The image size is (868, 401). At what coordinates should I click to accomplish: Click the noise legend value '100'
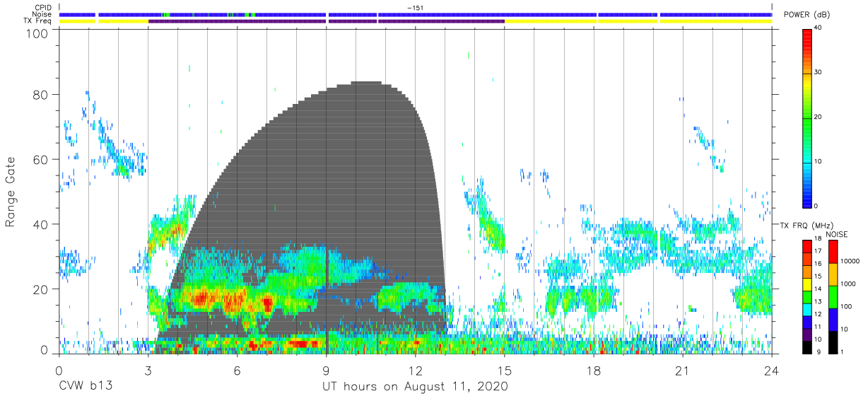[845, 307]
